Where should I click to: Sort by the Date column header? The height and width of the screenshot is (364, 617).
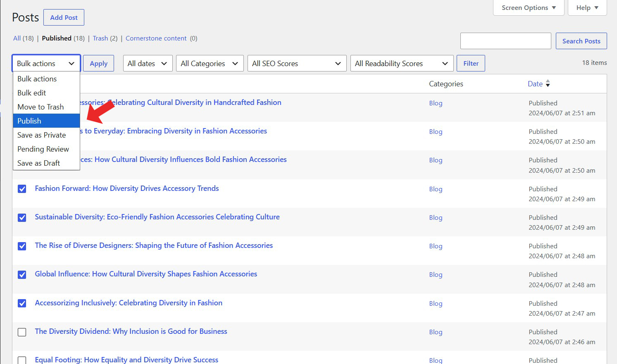[x=535, y=83]
